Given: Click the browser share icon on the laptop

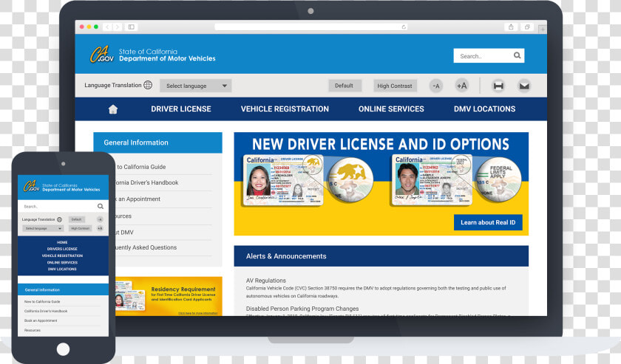Looking at the screenshot, I should tap(511, 27).
